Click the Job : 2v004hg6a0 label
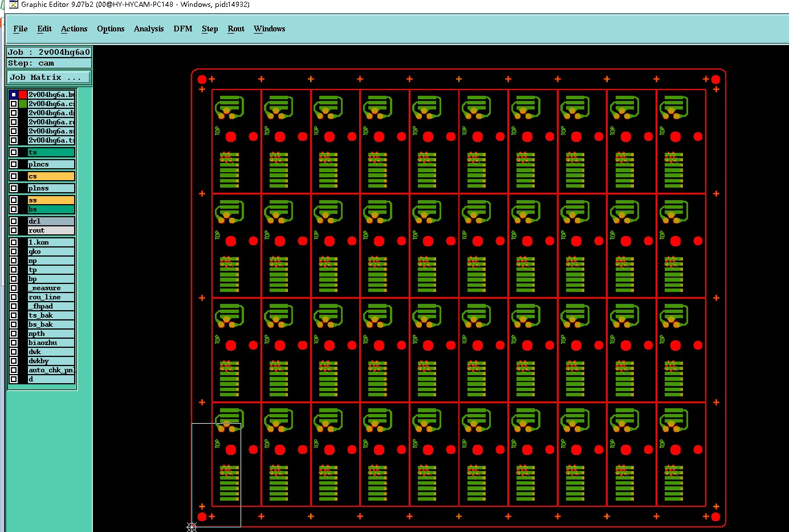Image resolution: width=789 pixels, height=532 pixels. pos(49,52)
